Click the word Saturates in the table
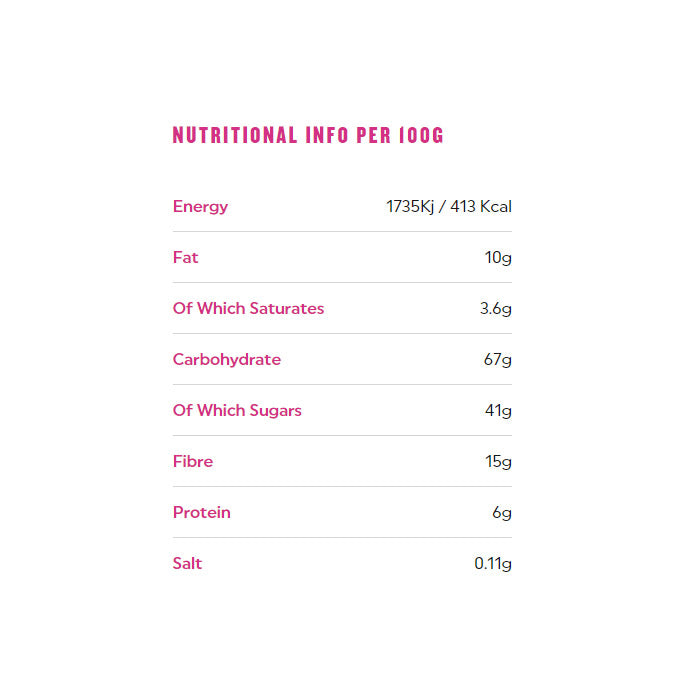This screenshot has width=700, height=700. [286, 309]
